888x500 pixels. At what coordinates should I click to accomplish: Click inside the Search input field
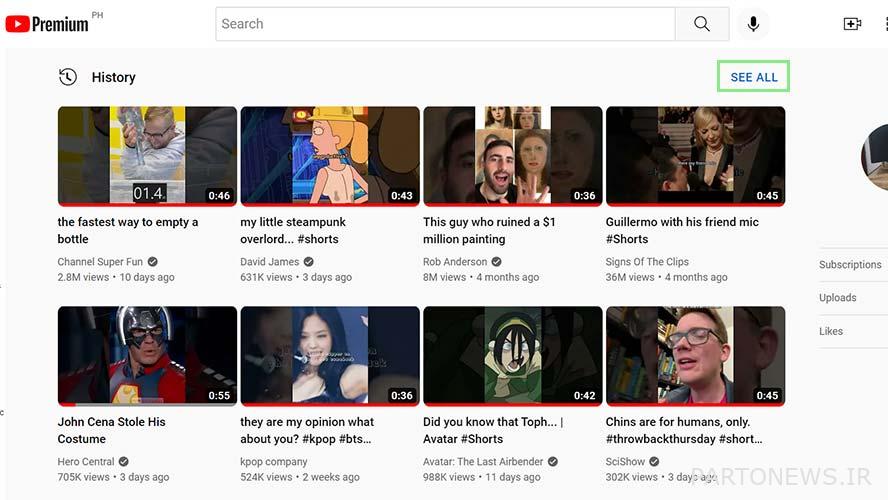445,24
